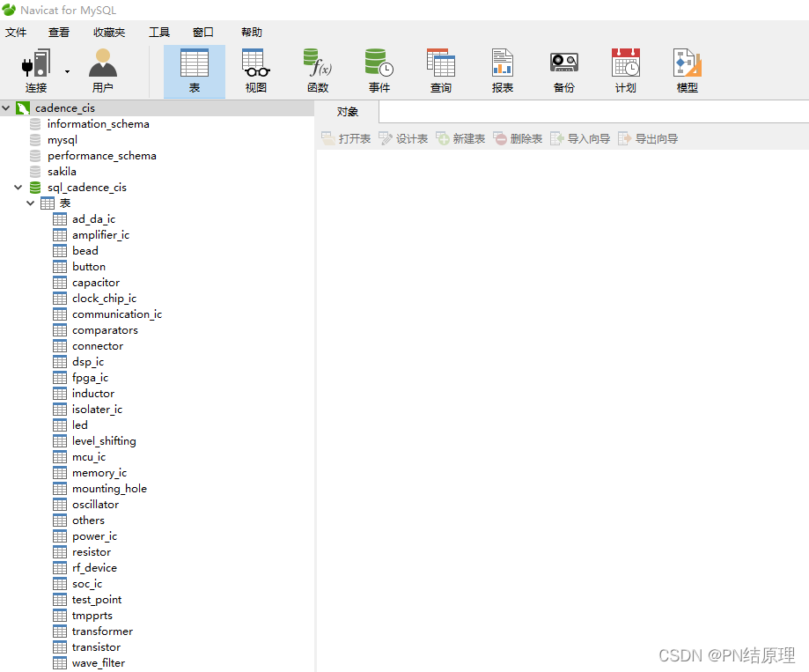Collapse the 表 (Tables) tree group
This screenshot has width=809, height=672.
click(x=31, y=203)
